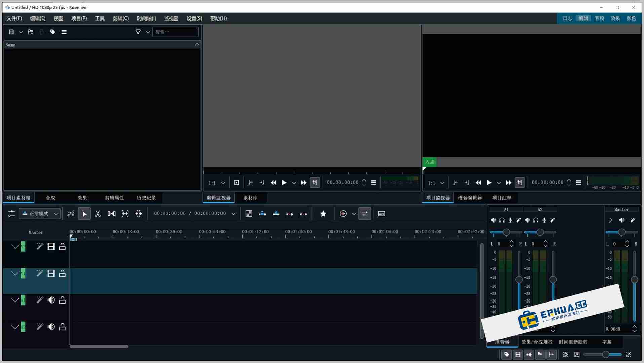Click the zone crop icon in clip monitor
Image resolution: width=644 pixels, height=363 pixels.
(x=315, y=182)
